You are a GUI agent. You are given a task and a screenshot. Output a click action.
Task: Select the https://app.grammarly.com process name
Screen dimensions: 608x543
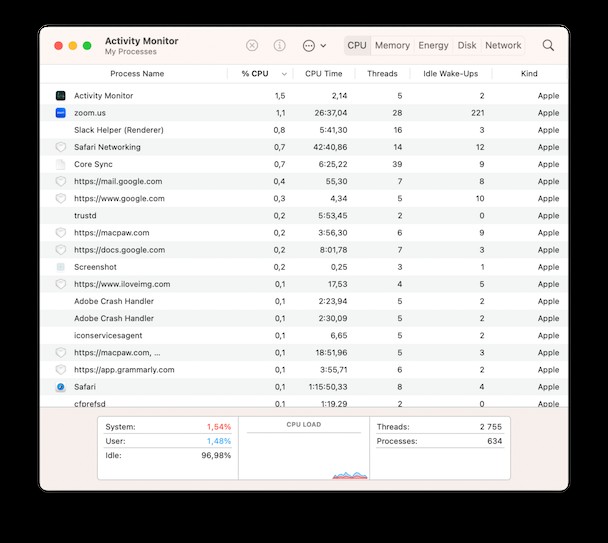(124, 370)
